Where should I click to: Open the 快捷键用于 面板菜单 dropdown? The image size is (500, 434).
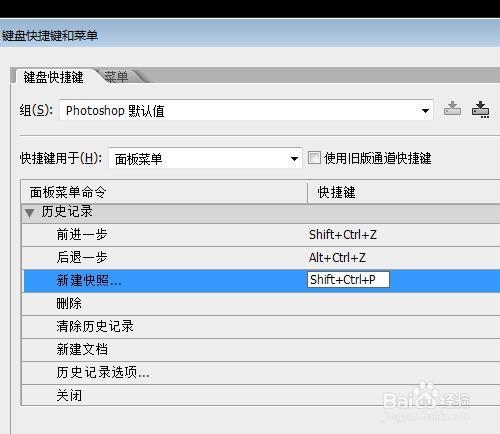click(x=205, y=159)
